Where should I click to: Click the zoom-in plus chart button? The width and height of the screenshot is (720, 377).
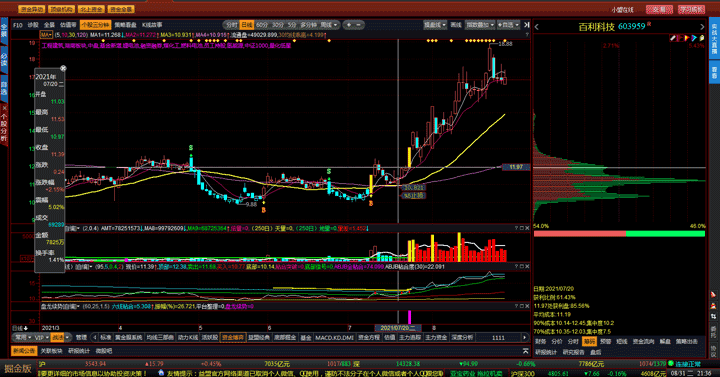point(349,25)
